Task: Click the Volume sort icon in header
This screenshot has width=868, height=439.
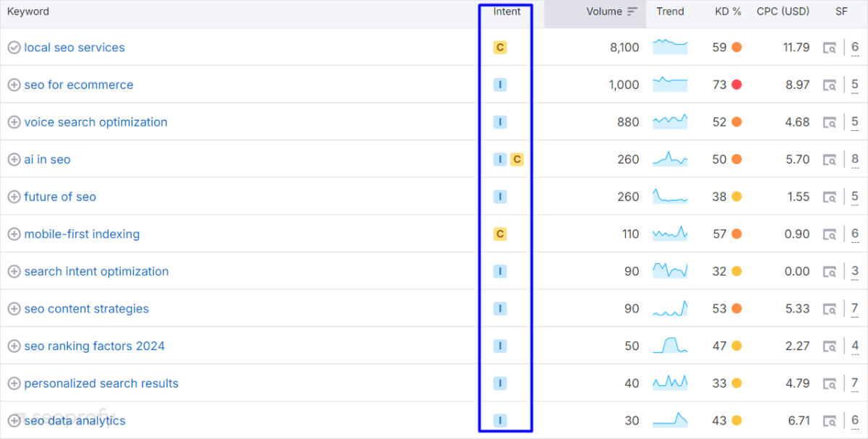Action: click(632, 12)
